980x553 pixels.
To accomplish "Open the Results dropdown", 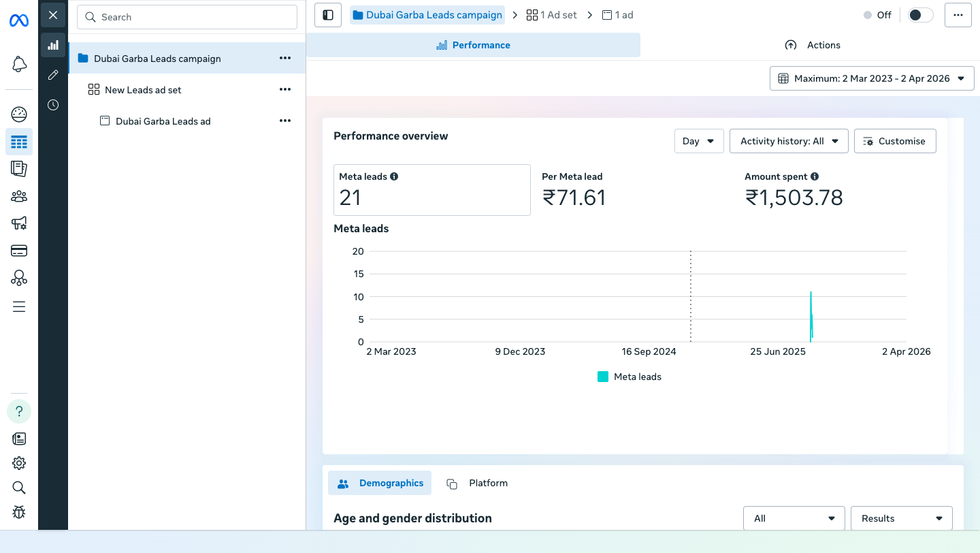I will point(902,518).
